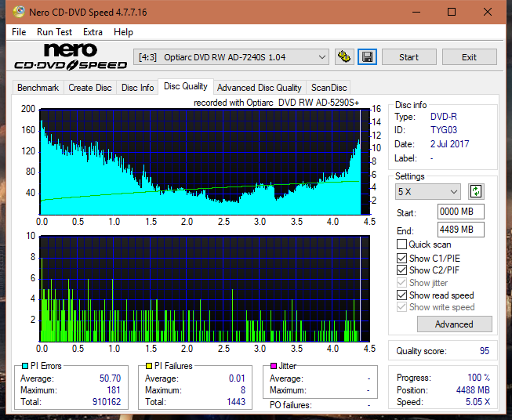Click the position value 4488 MB
Viewport: 512px width, 420px height.
coord(473,390)
